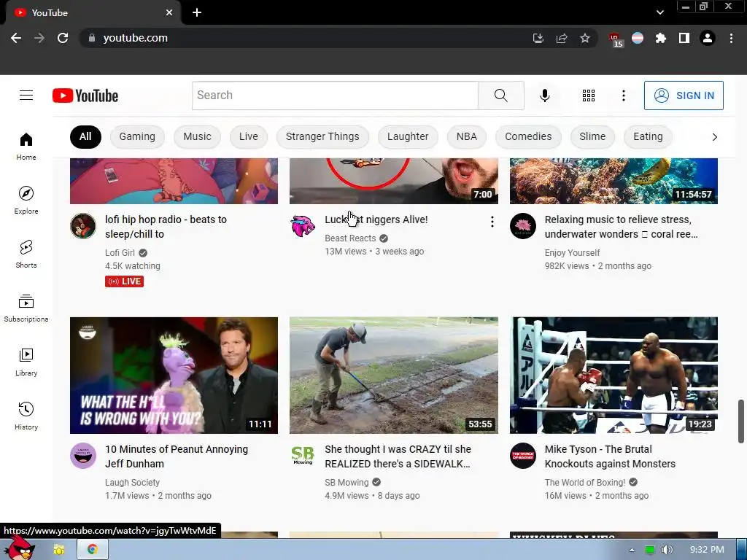
Task: Reload the page
Action: pyautogui.click(x=63, y=38)
